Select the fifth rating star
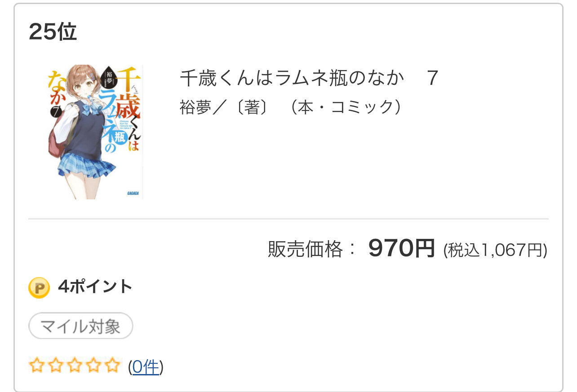Screen dimensions: 577x392 click(x=113, y=366)
